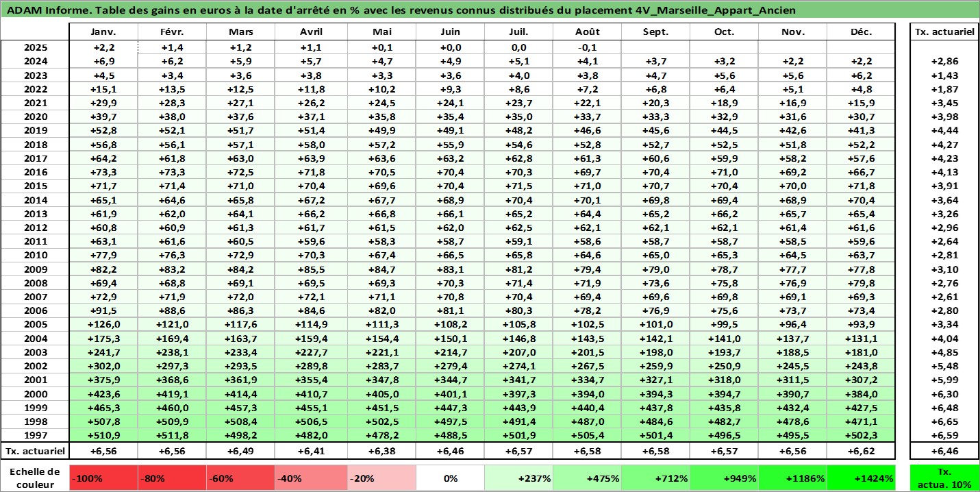Click the 'Sept.' column header
This screenshot has width=980, height=492.
(655, 32)
